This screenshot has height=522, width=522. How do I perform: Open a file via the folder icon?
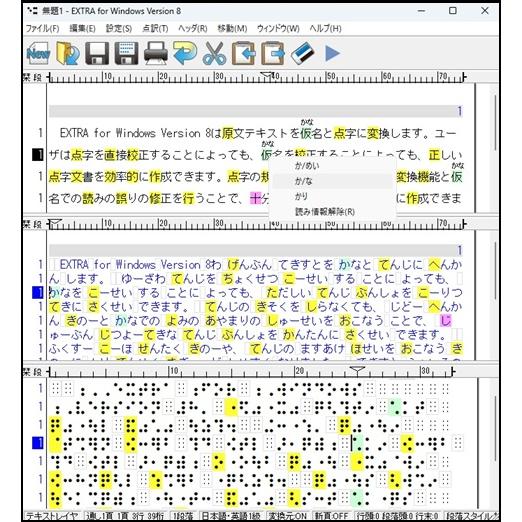coord(68,53)
